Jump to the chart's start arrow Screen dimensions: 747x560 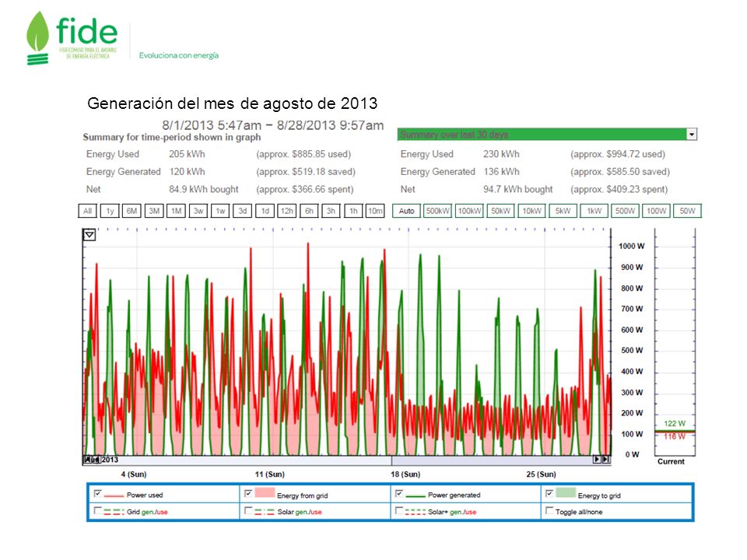[88, 460]
